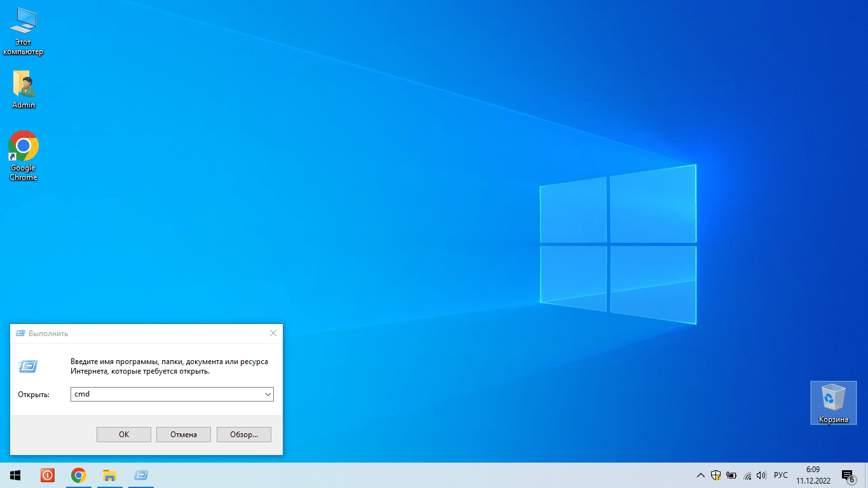Open Windows Security shield tray icon

click(715, 475)
